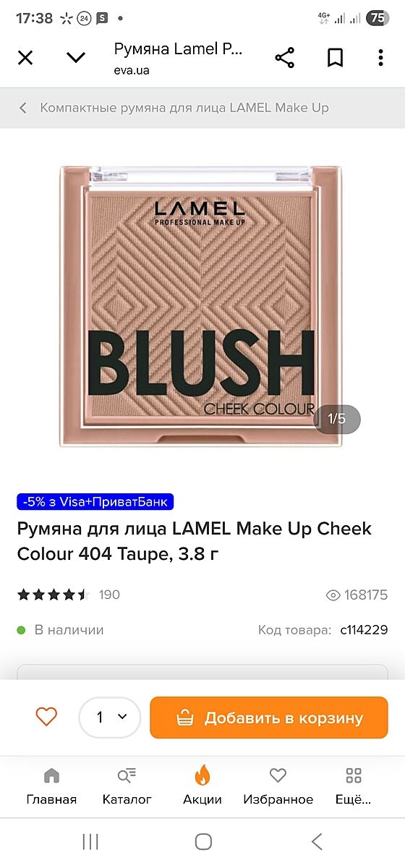The height and width of the screenshot is (868, 405).
Task: Expand the downward chevron next to page title
Action: 76,58
